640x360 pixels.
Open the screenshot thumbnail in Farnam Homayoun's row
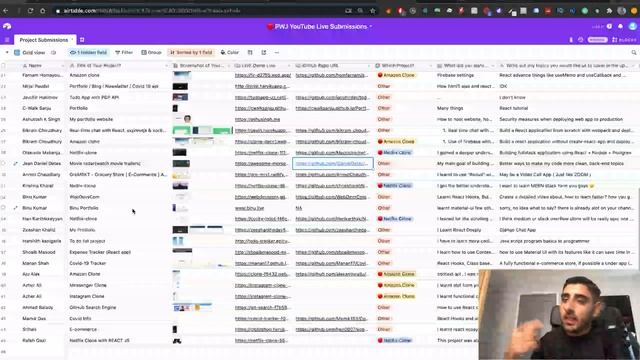click(x=182, y=75)
